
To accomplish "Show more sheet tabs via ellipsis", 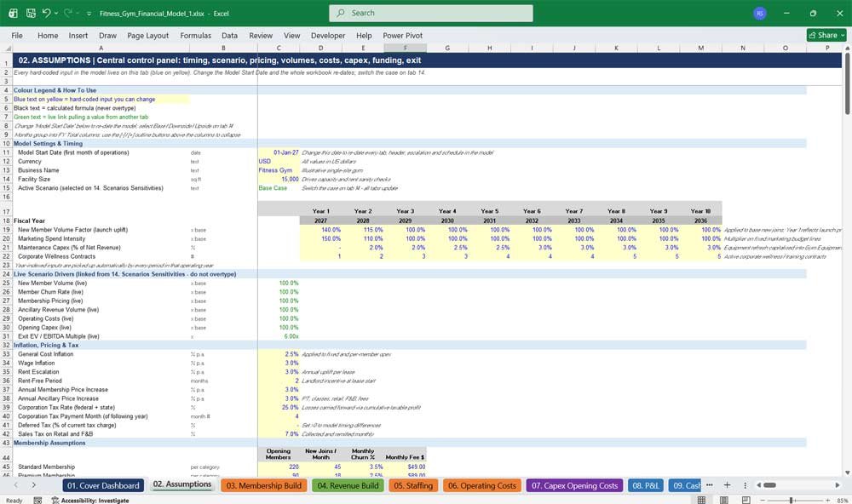I will pos(709,485).
